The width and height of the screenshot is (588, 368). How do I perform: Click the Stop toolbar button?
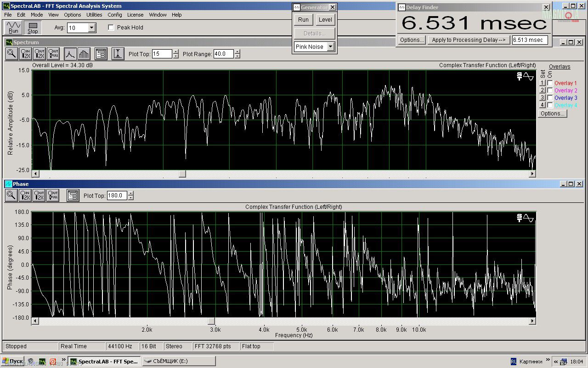click(x=33, y=28)
